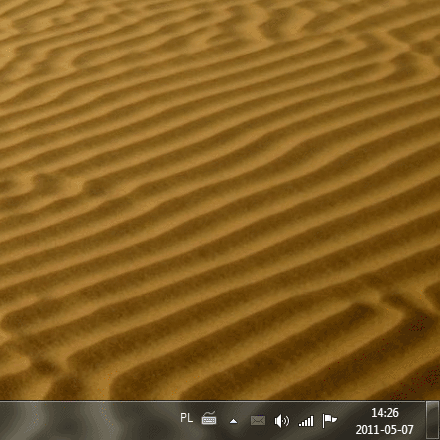Screen dimensions: 440x440
Task: Click the Show desktop strip at taskbar end
Action: (433, 421)
